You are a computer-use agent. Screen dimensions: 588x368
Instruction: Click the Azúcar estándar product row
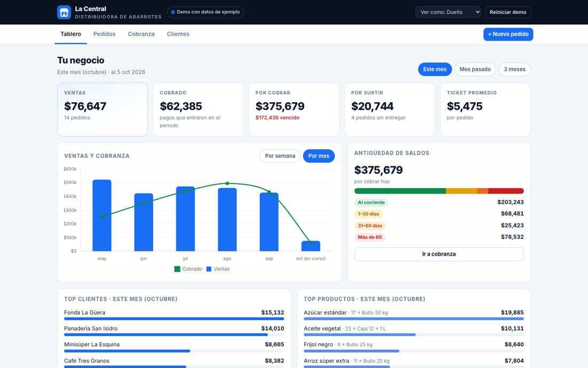coord(414,315)
